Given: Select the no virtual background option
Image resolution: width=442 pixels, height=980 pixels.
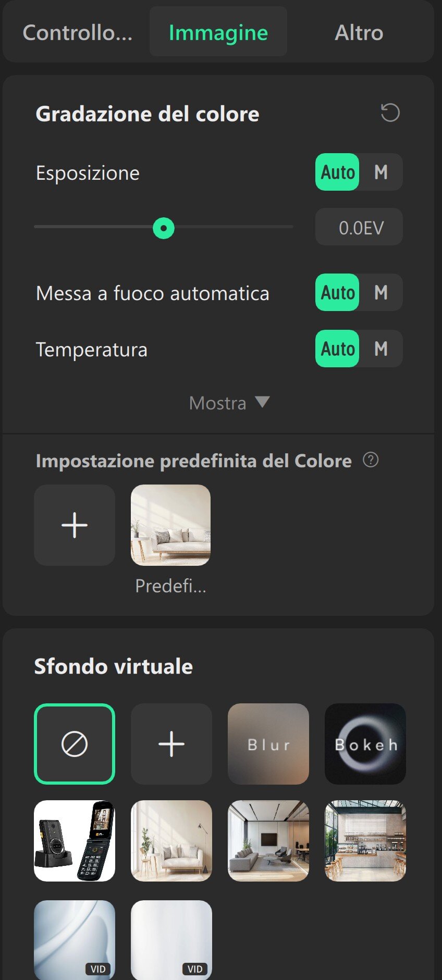Looking at the screenshot, I should click(75, 743).
